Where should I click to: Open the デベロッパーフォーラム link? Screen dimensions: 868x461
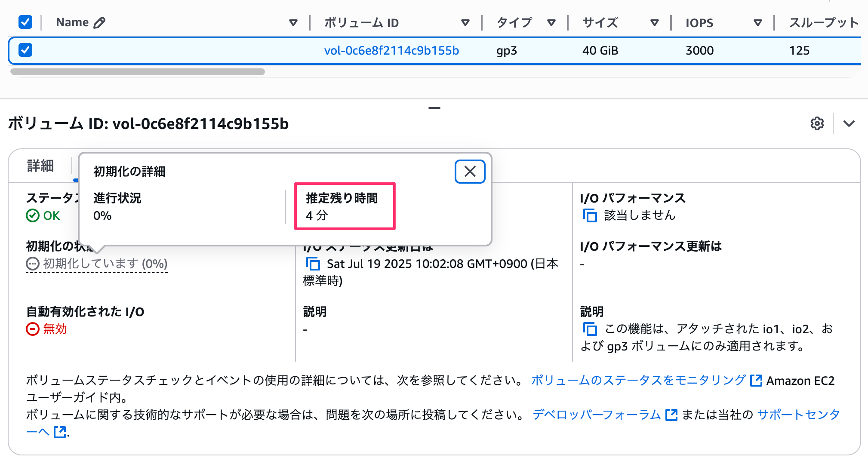597,415
